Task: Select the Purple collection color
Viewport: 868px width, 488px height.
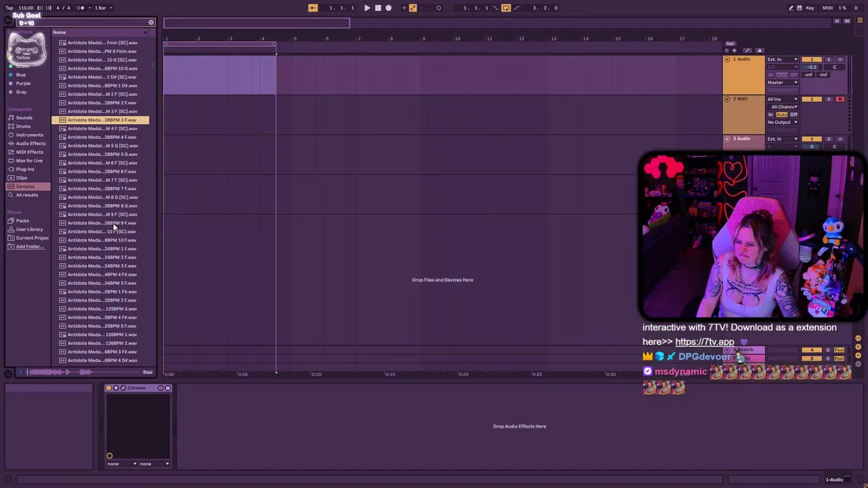Action: click(x=23, y=83)
